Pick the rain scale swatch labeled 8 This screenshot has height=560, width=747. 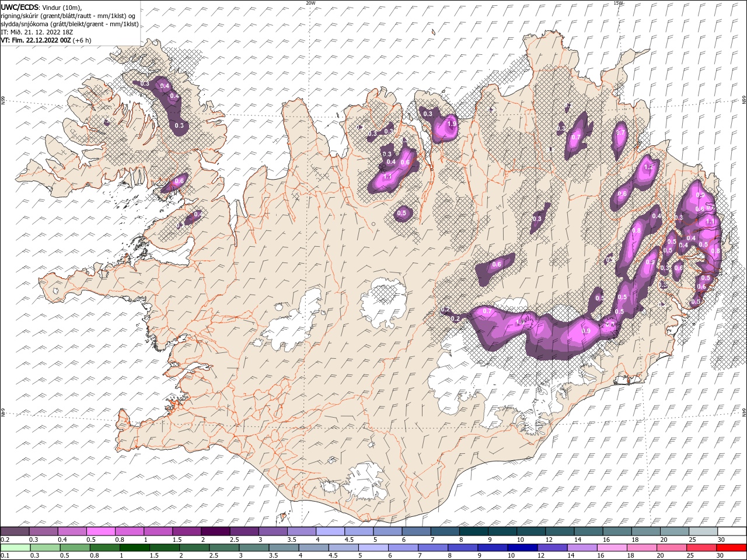pyautogui.click(x=463, y=548)
